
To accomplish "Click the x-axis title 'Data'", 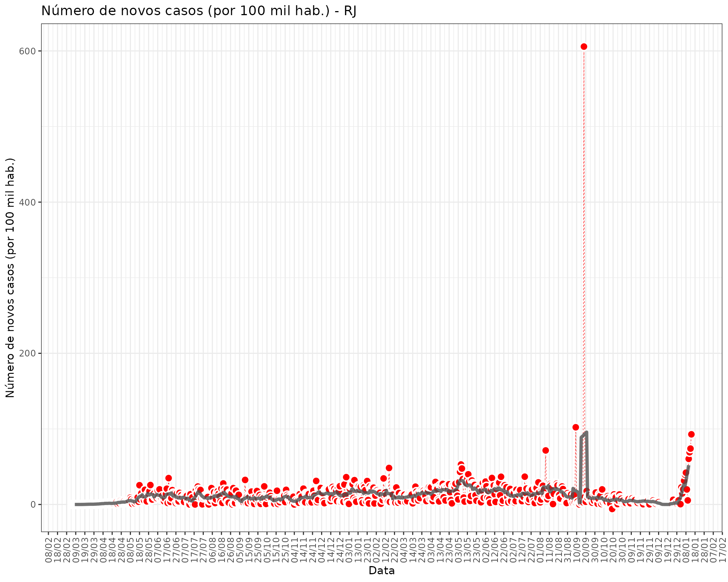I will (x=381, y=571).
